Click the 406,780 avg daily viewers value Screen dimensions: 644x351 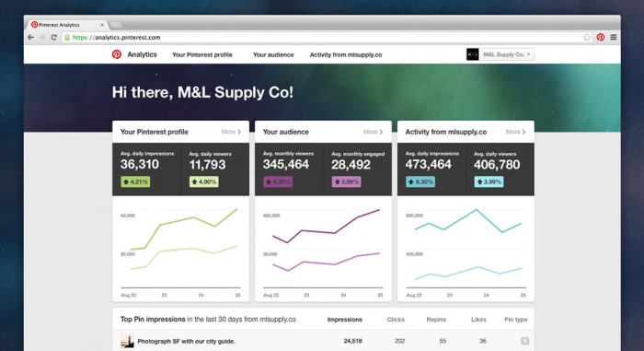[x=497, y=165]
